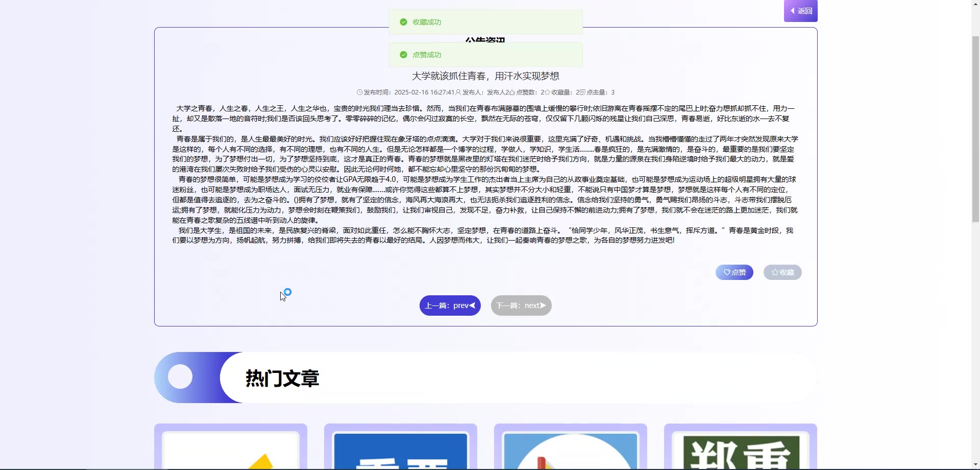The height and width of the screenshot is (470, 980).
Task: Open the fourth hot article thumbnail with green banner
Action: [x=741, y=451]
